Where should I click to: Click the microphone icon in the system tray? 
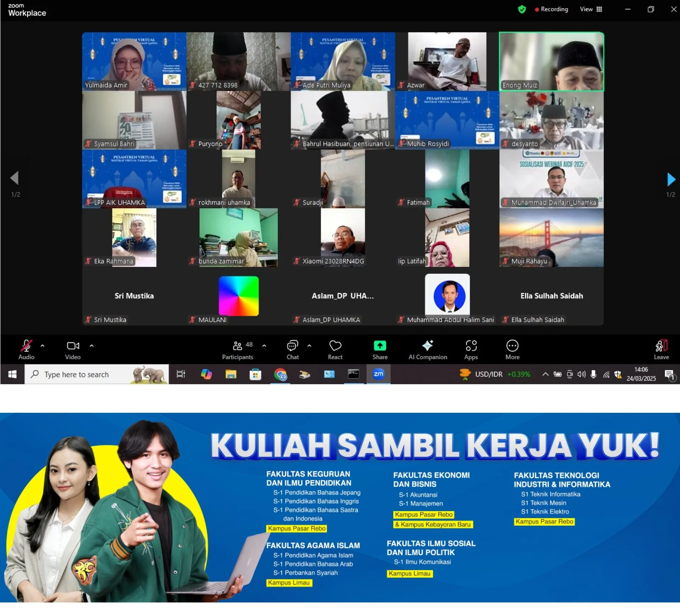594,374
